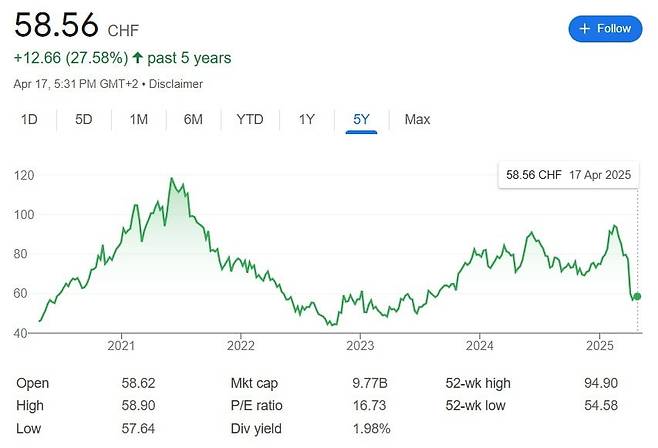The width and height of the screenshot is (658, 448).
Task: Click the Open value 58.62
Action: (138, 383)
